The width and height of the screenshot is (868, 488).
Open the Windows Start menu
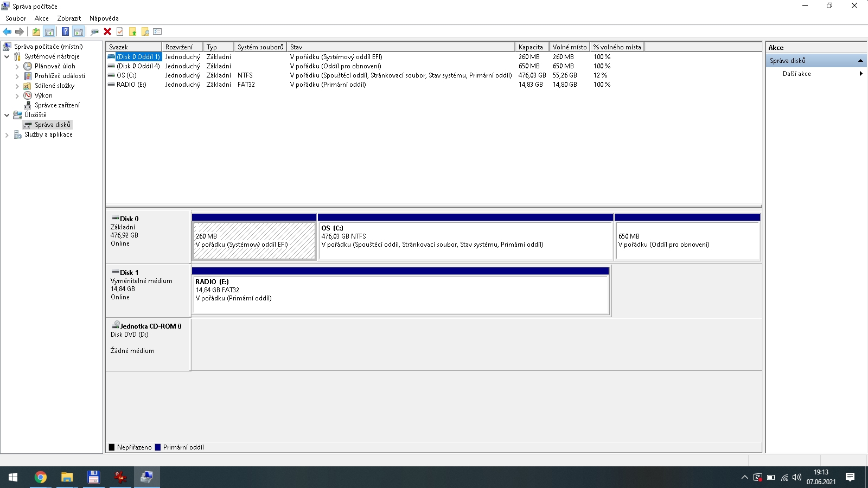pos(13,477)
